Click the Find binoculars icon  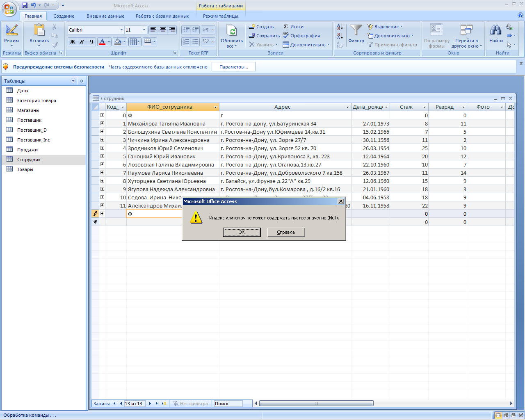coord(495,30)
